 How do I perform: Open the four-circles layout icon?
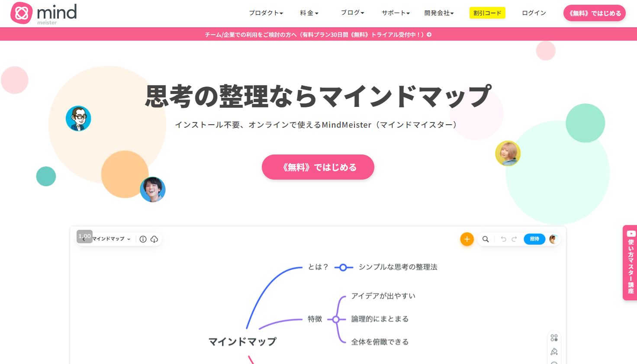[x=554, y=338]
